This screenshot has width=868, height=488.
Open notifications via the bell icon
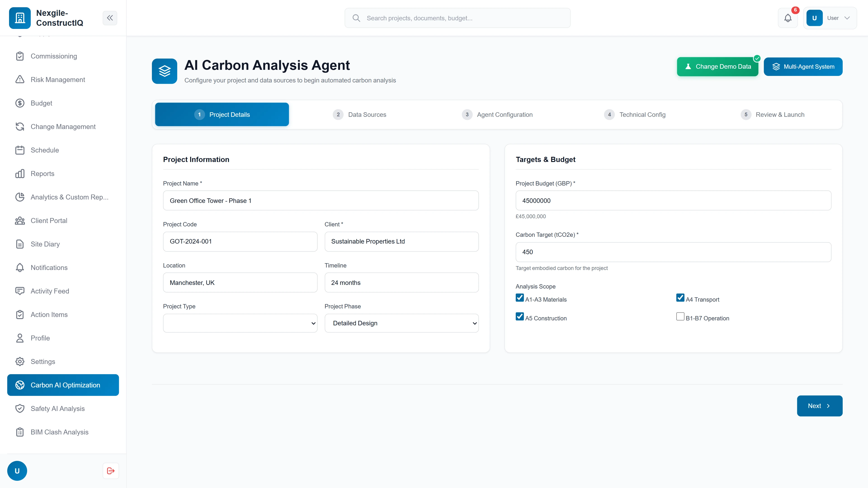[788, 18]
